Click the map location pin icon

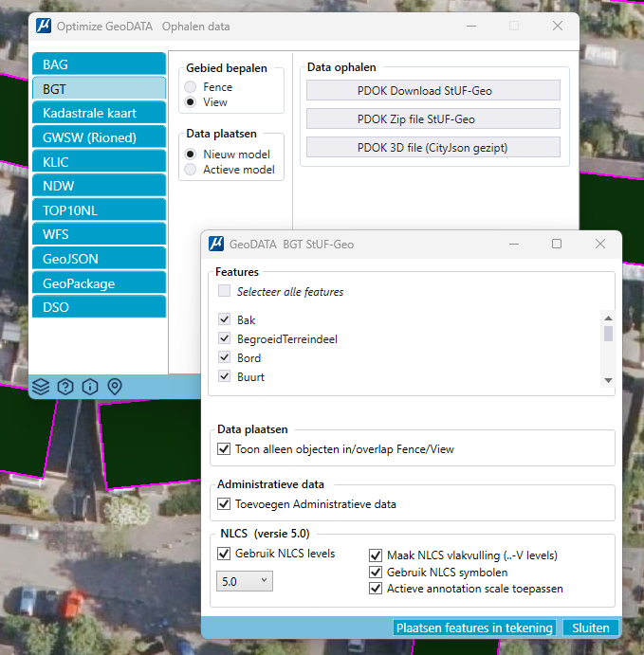(115, 387)
